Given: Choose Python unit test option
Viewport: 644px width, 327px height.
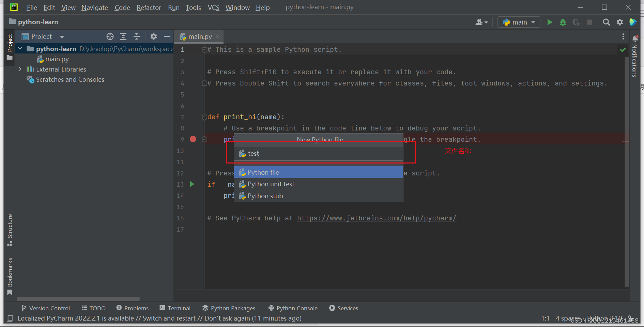Looking at the screenshot, I should coord(319,184).
